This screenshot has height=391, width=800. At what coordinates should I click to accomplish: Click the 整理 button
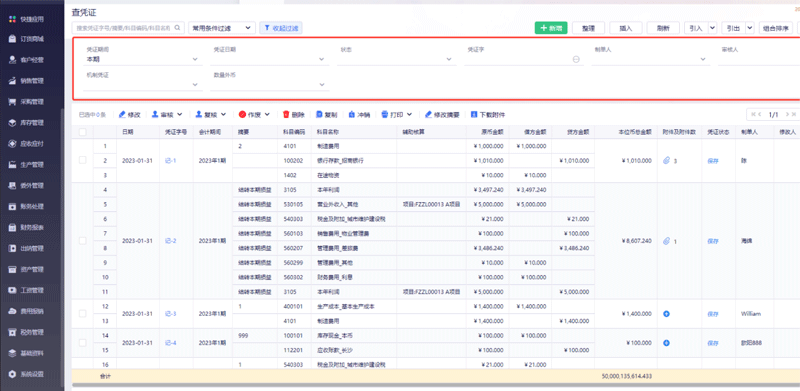tap(588, 28)
